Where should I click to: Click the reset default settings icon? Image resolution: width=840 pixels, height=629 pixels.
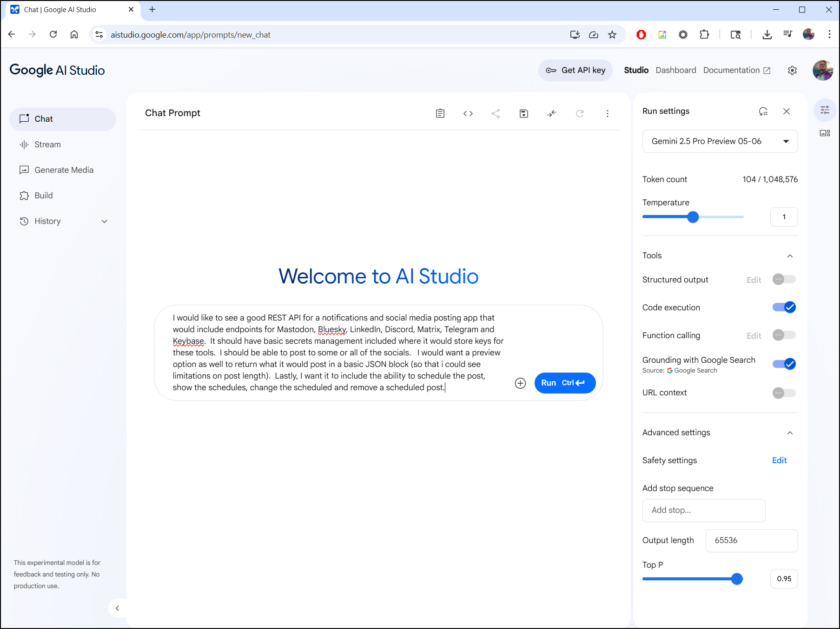pos(763,111)
